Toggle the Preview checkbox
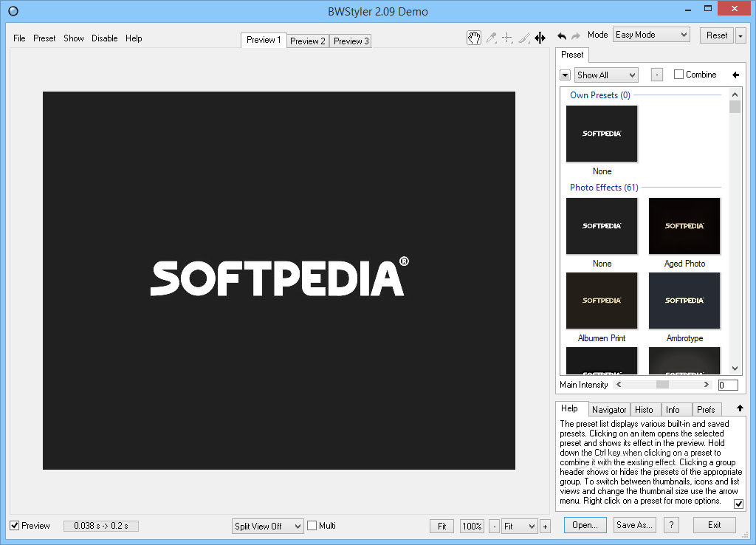 (x=15, y=526)
